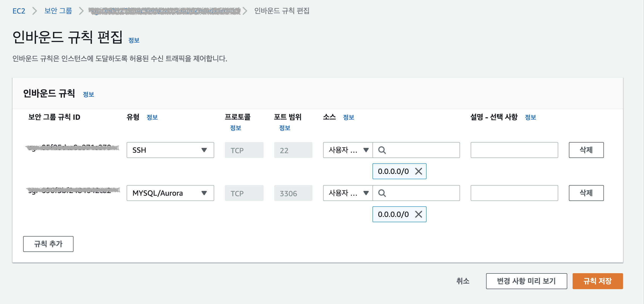Click description field for SSH rule
Viewport: 644px width, 304px height.
[x=514, y=150]
